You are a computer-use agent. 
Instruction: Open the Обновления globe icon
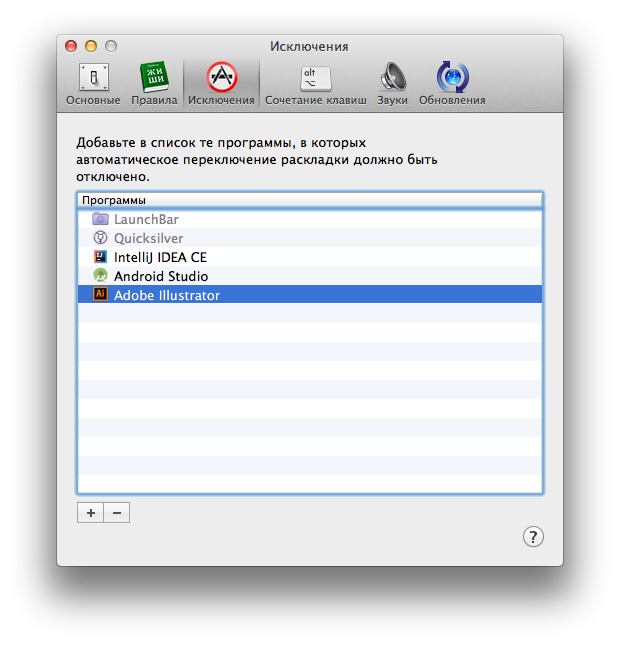click(x=453, y=77)
